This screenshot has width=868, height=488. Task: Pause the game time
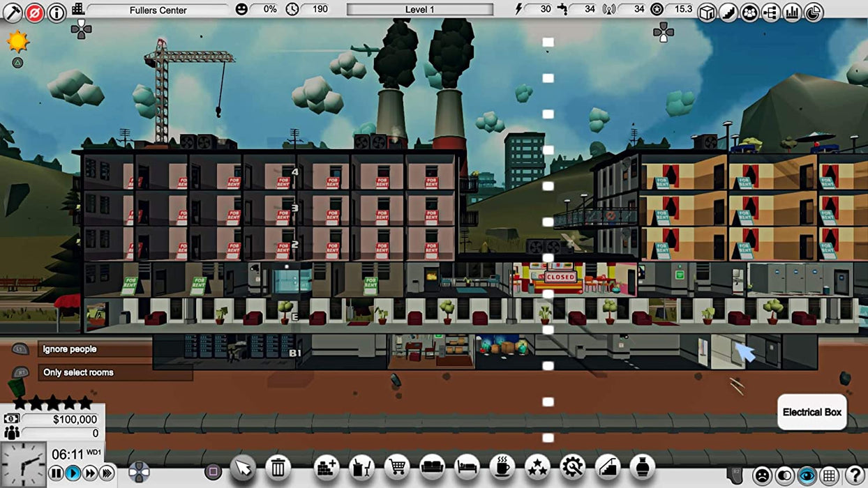(x=57, y=473)
